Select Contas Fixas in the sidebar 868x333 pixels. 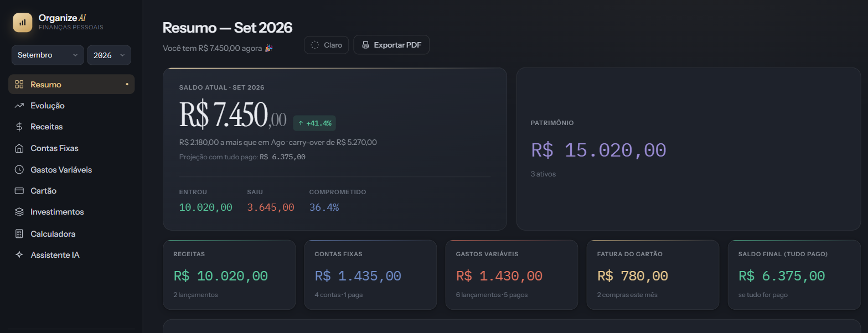(x=71, y=148)
